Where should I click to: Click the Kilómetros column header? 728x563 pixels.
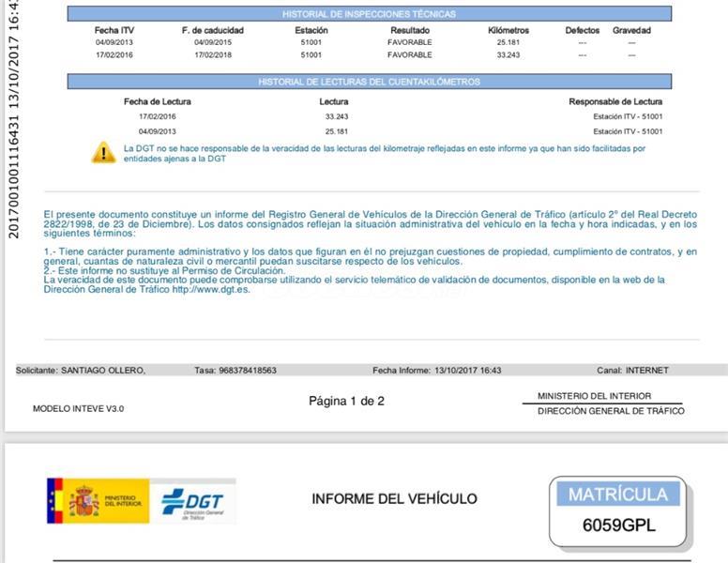click(508, 30)
